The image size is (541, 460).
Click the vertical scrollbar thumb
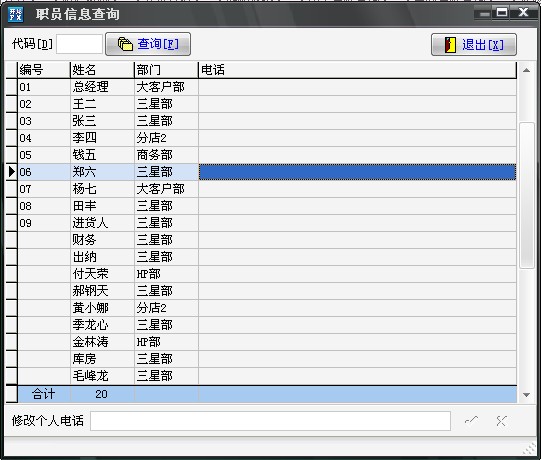coord(527,195)
